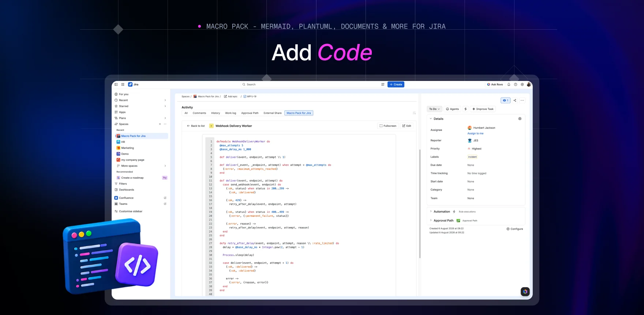Screen dimensions: 644x315
Task: Expand the Starred menu chevron
Action: [165, 106]
